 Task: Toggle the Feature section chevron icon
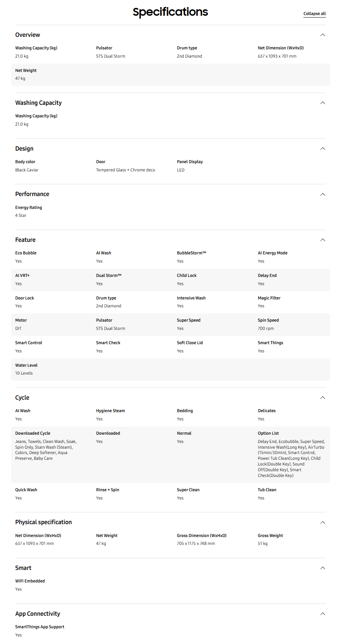click(x=323, y=240)
